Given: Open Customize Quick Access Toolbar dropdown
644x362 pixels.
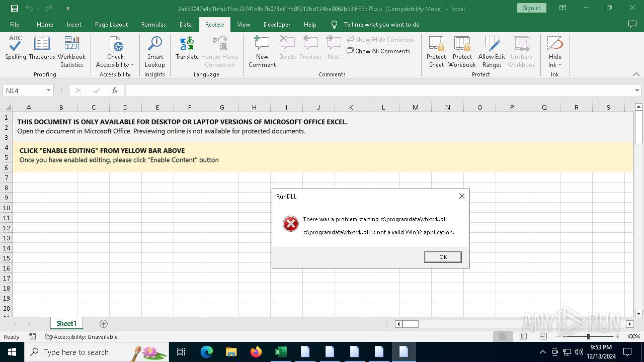Looking at the screenshot, I should pos(68,9).
